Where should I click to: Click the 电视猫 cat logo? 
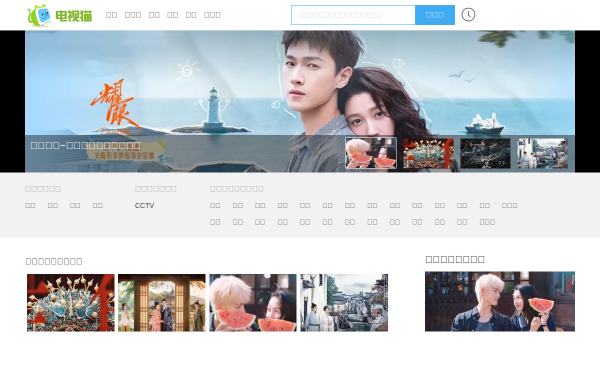click(x=60, y=15)
